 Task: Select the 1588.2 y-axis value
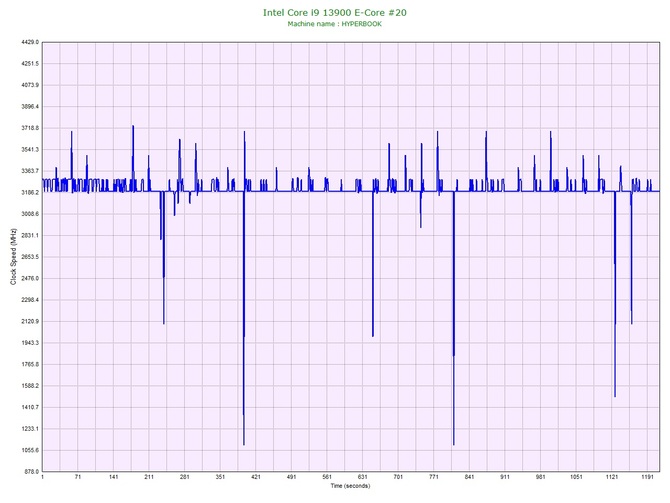[x=30, y=385]
